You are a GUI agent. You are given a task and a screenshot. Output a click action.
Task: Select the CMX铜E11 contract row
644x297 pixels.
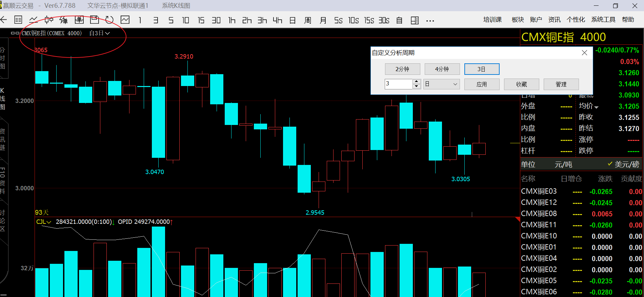[x=582, y=225]
